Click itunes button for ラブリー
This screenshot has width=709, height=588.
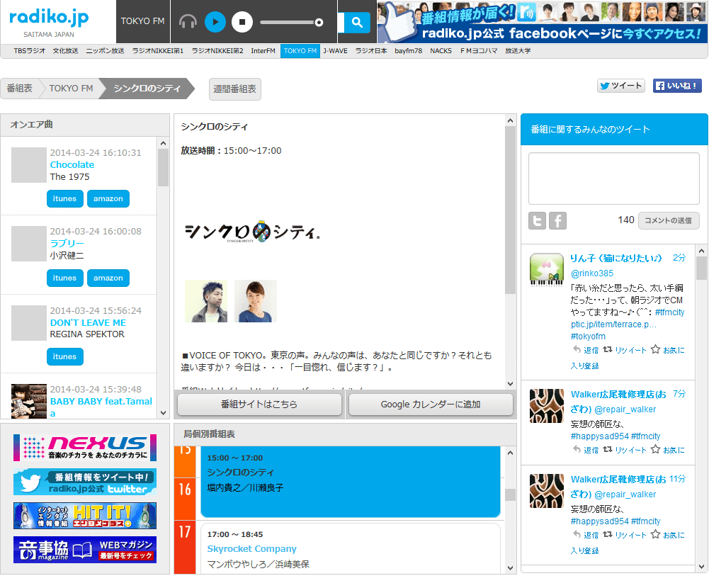(64, 278)
